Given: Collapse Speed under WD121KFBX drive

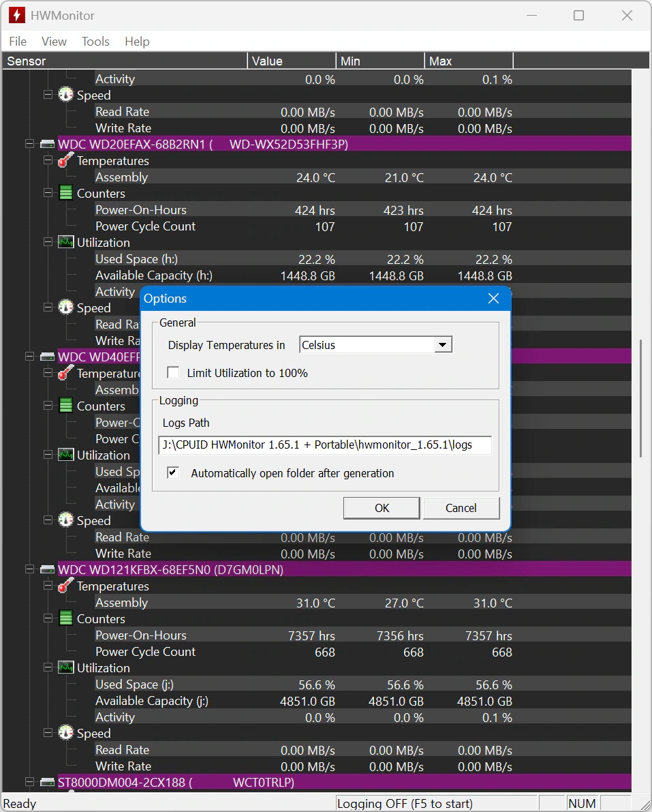Looking at the screenshot, I should 48,733.
